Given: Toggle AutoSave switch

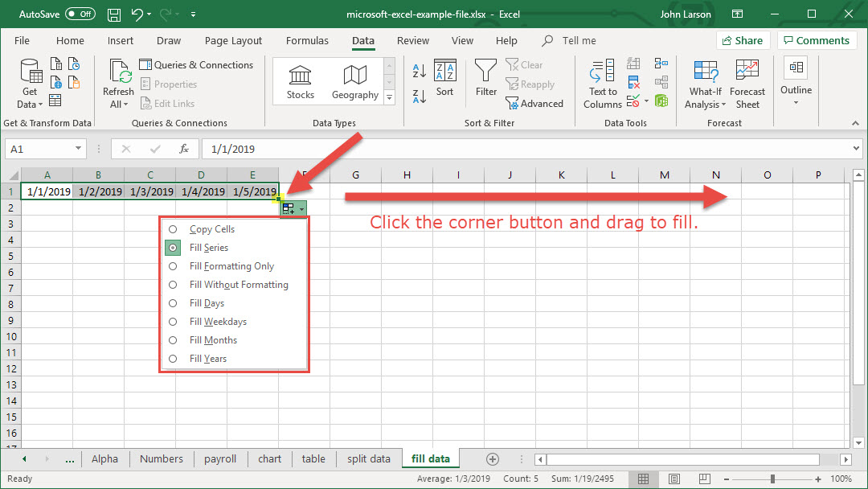Looking at the screenshot, I should (x=80, y=14).
